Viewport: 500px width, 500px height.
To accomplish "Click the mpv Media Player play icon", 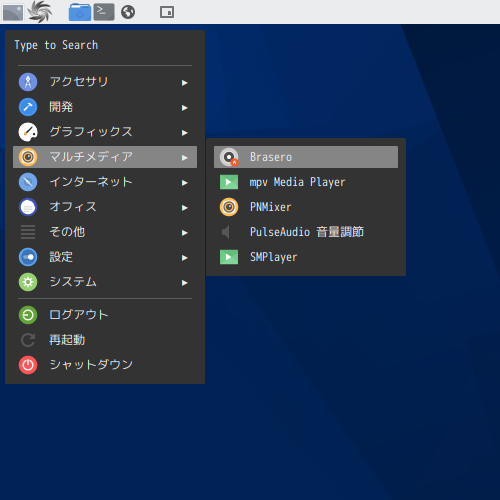I will point(229,182).
